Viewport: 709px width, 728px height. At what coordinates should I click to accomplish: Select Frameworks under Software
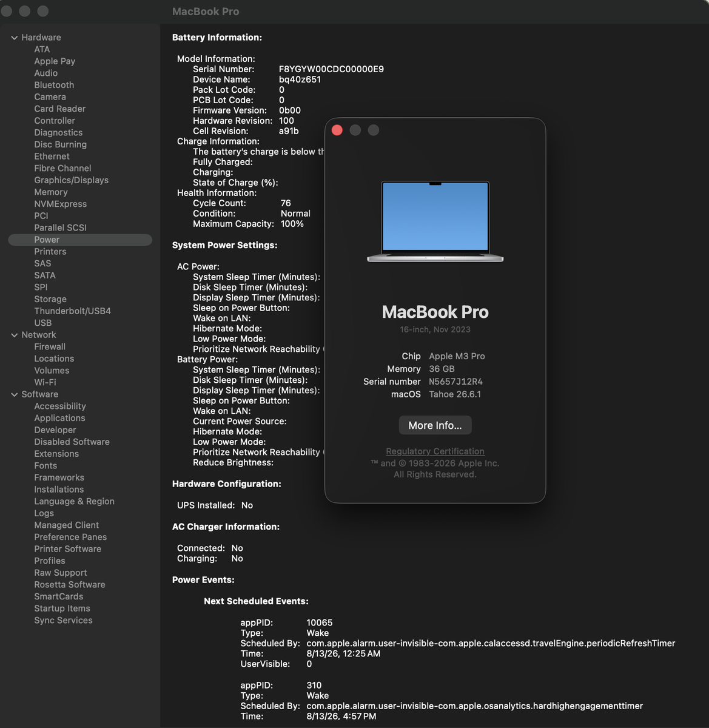(59, 477)
